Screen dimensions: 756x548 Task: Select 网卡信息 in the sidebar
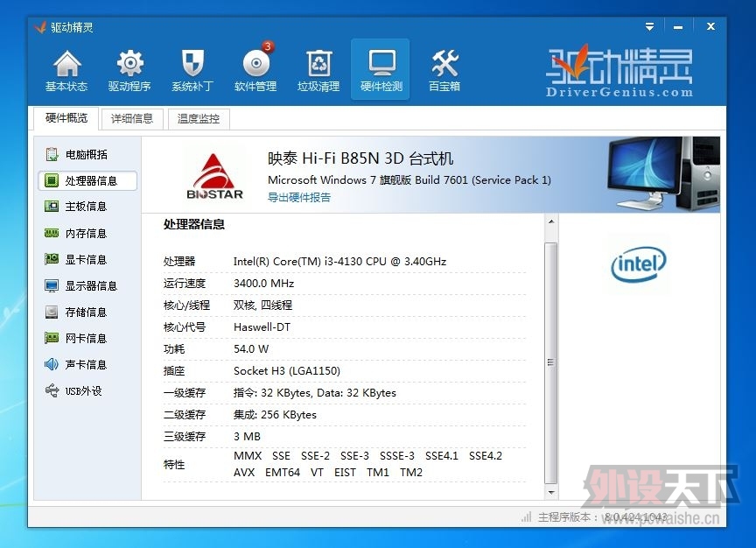pyautogui.click(x=87, y=338)
